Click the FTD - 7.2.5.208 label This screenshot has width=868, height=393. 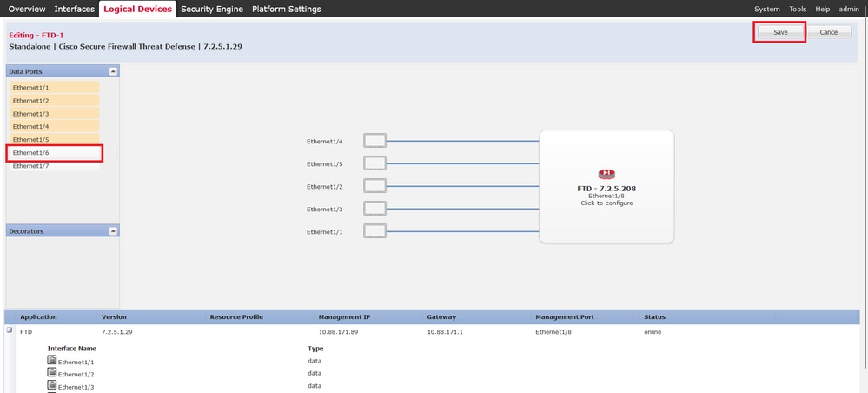click(606, 189)
